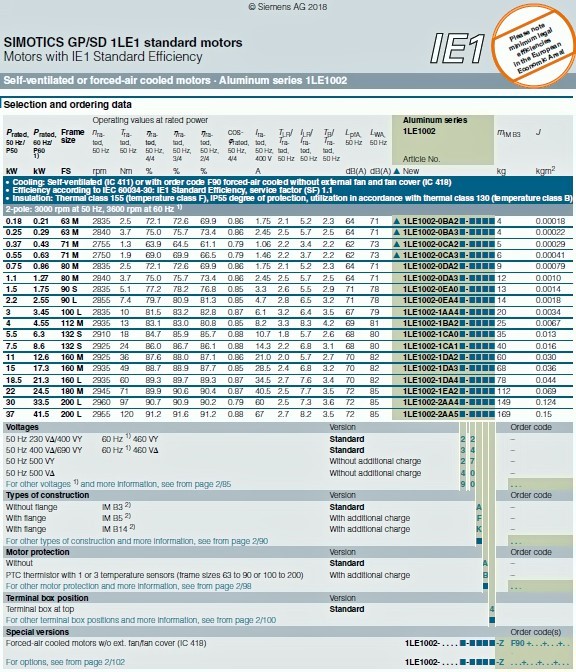Select article number 1LE1002-1DA2

tap(431, 357)
